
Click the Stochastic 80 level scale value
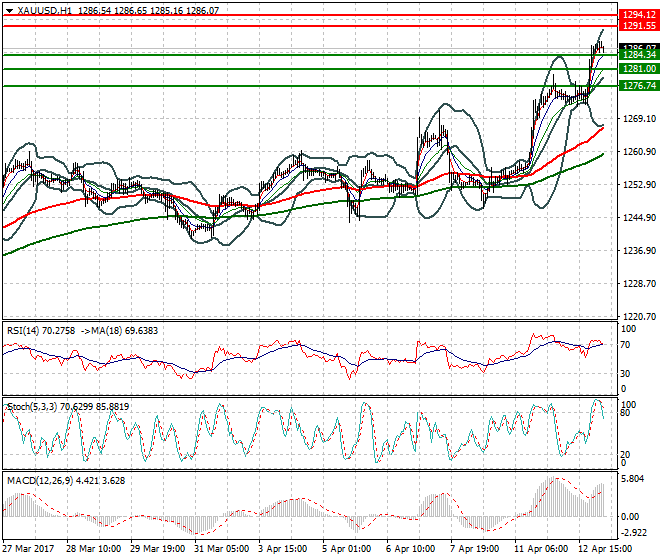625,413
